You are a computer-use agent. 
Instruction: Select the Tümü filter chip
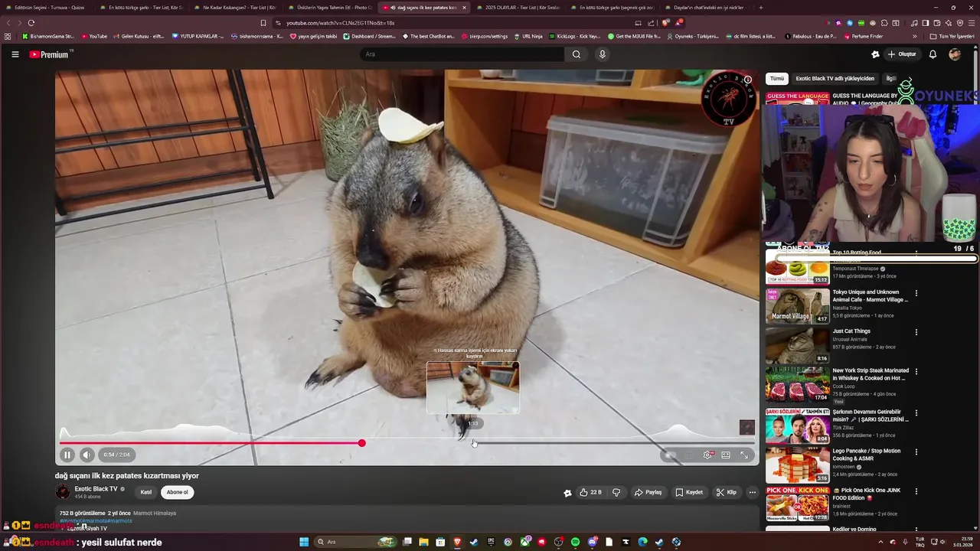point(777,78)
